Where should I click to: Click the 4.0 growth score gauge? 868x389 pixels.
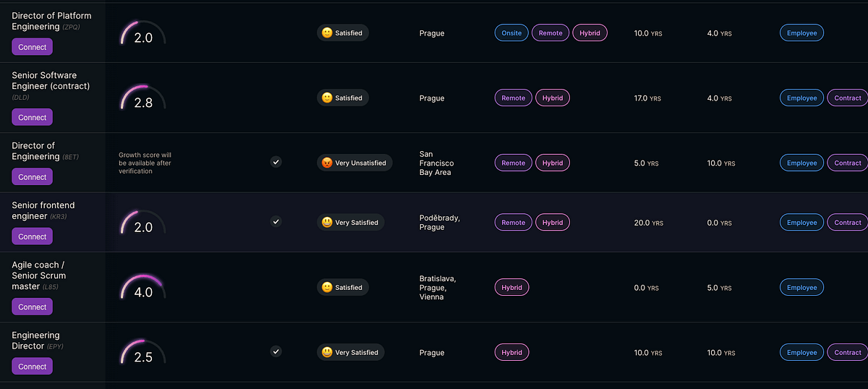point(143,288)
